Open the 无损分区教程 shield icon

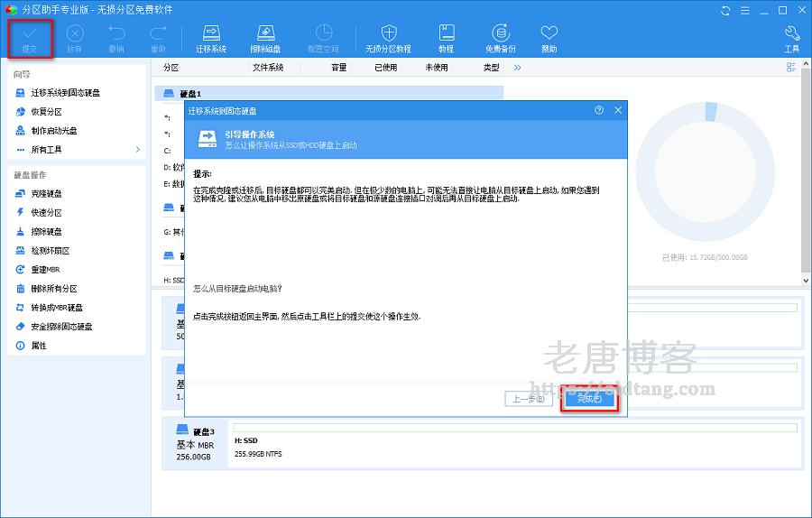[388, 37]
